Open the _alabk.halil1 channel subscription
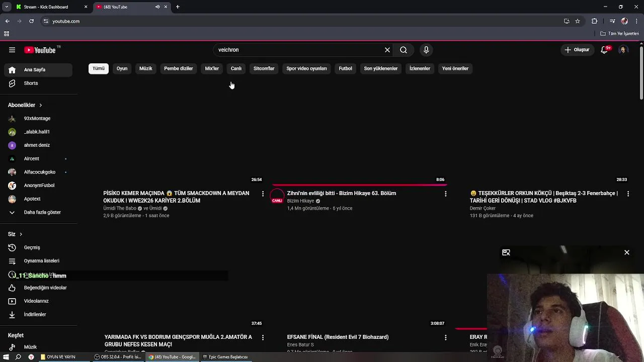Viewport: 644px width, 362px height. [x=38, y=132]
